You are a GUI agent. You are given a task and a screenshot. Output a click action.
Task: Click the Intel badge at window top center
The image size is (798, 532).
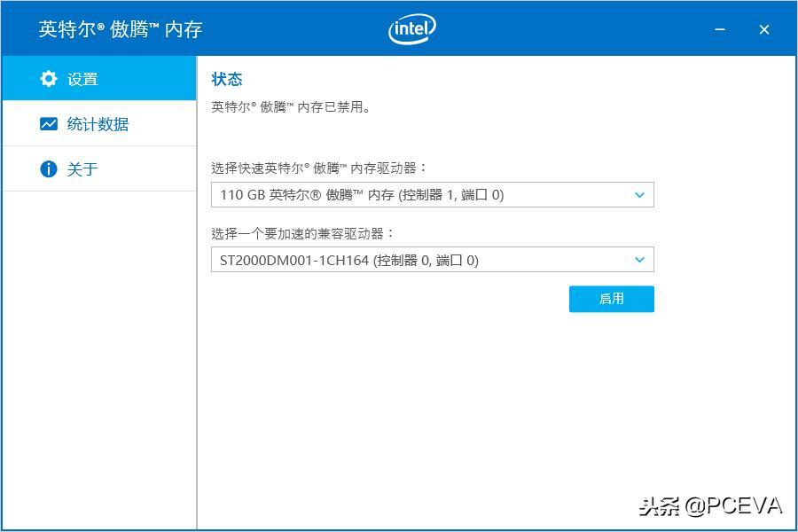(411, 28)
